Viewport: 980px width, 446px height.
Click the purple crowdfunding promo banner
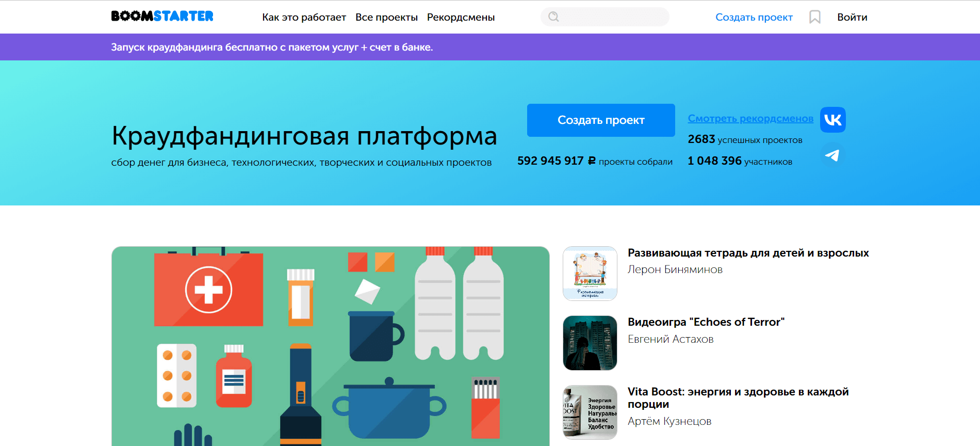(490, 47)
